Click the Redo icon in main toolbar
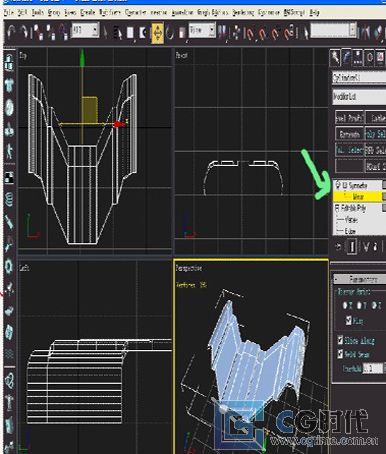 25,33
